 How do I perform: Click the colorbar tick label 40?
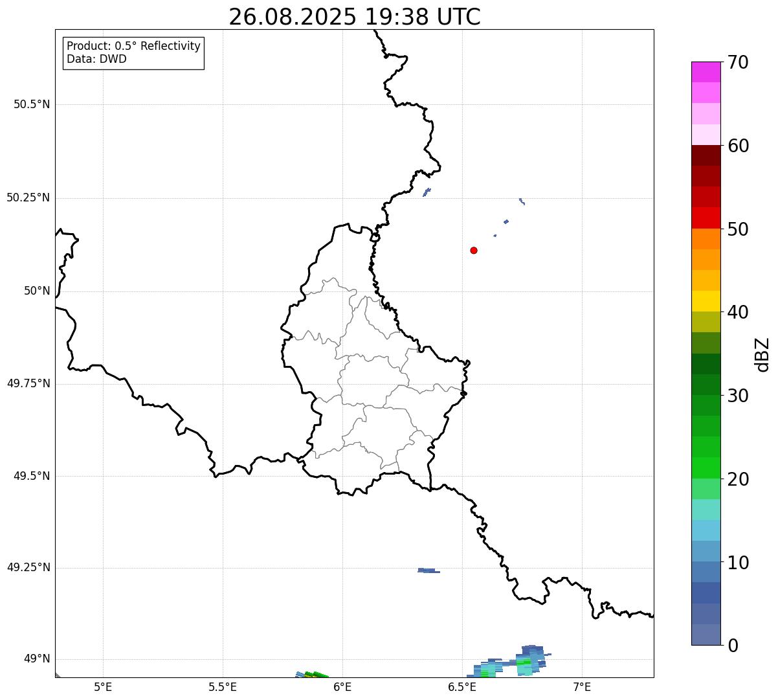coord(738,312)
